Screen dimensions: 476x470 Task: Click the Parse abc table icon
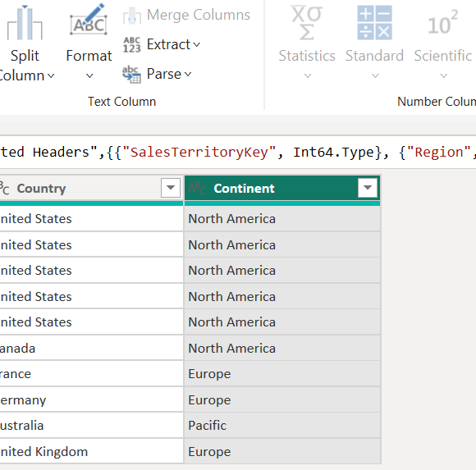[132, 74]
